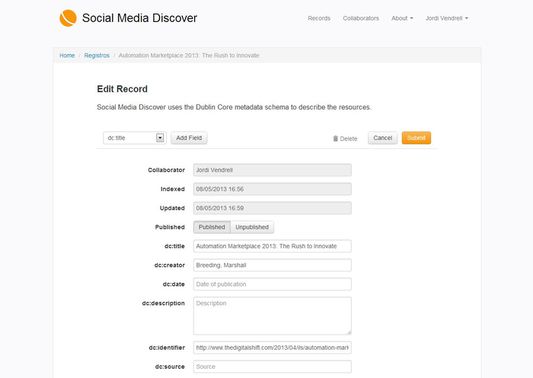Submit the record with the orange button
The image size is (533, 378).
click(x=416, y=138)
